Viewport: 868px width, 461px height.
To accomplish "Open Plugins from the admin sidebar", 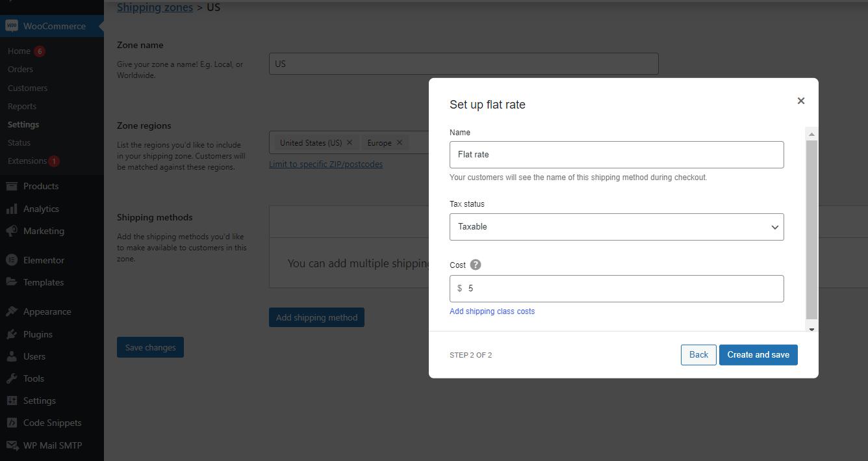I will pyautogui.click(x=38, y=334).
